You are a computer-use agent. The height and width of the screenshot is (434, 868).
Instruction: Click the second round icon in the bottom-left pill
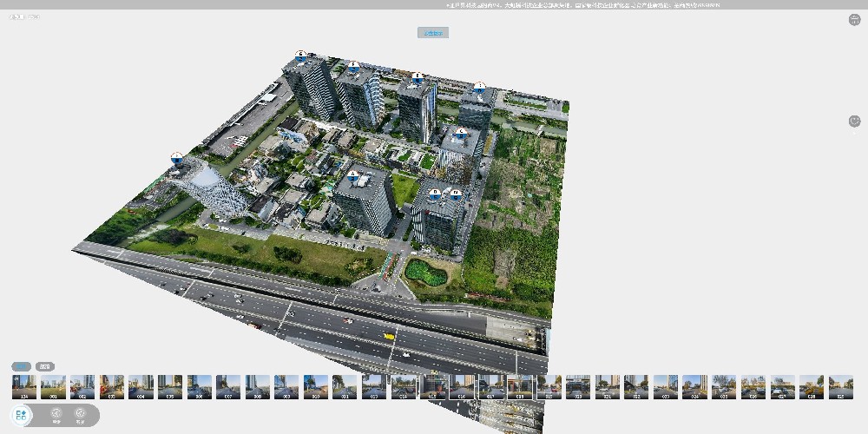coord(81,415)
